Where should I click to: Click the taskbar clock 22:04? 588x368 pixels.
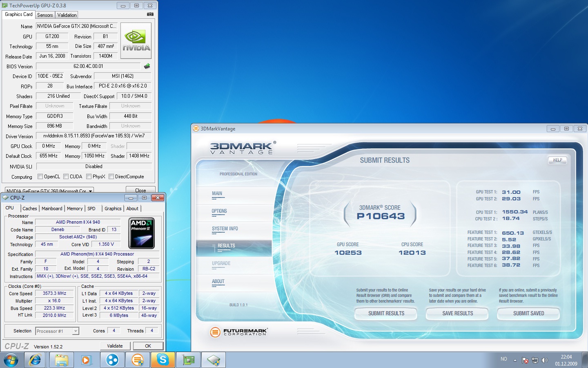(x=566, y=357)
